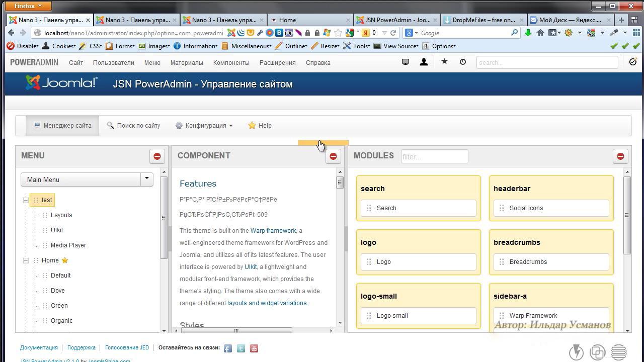The height and width of the screenshot is (362, 644).
Task: Open the Cookies web developer dropdown
Action: tap(59, 46)
